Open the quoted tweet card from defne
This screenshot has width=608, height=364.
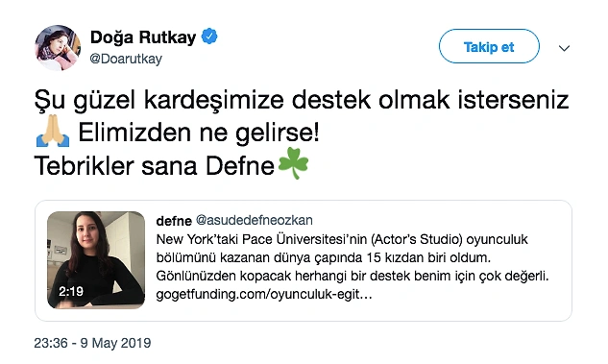point(304,260)
